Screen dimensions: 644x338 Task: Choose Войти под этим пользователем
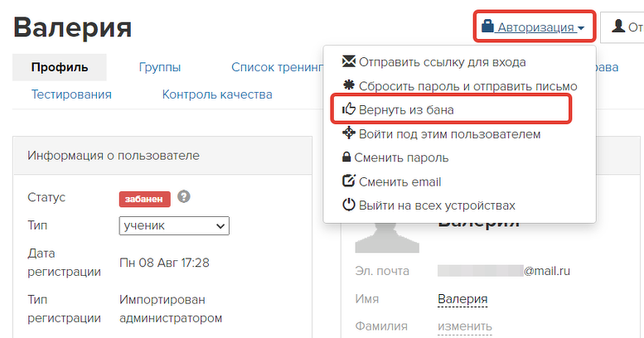pos(449,134)
